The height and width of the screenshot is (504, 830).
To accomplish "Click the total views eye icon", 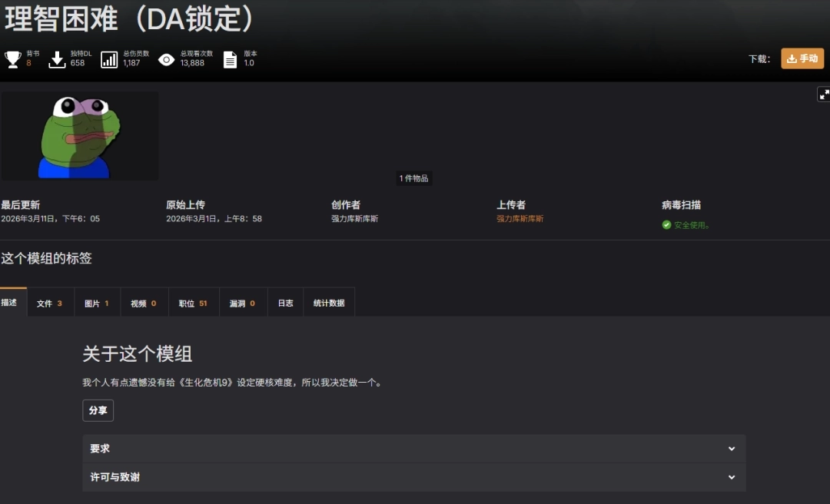I will (x=166, y=59).
